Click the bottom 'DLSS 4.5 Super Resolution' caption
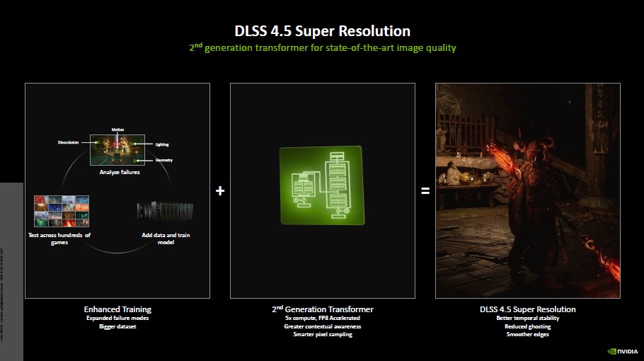Image resolution: width=644 pixels, height=361 pixels. pyautogui.click(x=528, y=309)
